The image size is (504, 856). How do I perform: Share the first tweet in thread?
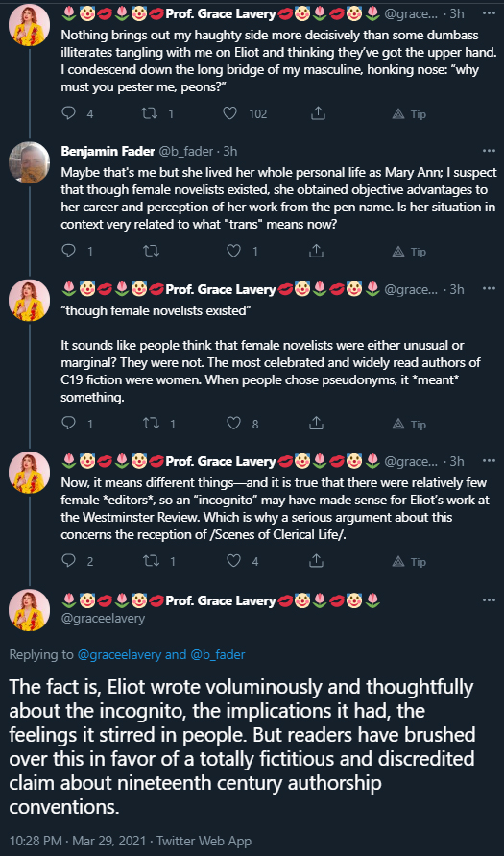[x=317, y=113]
